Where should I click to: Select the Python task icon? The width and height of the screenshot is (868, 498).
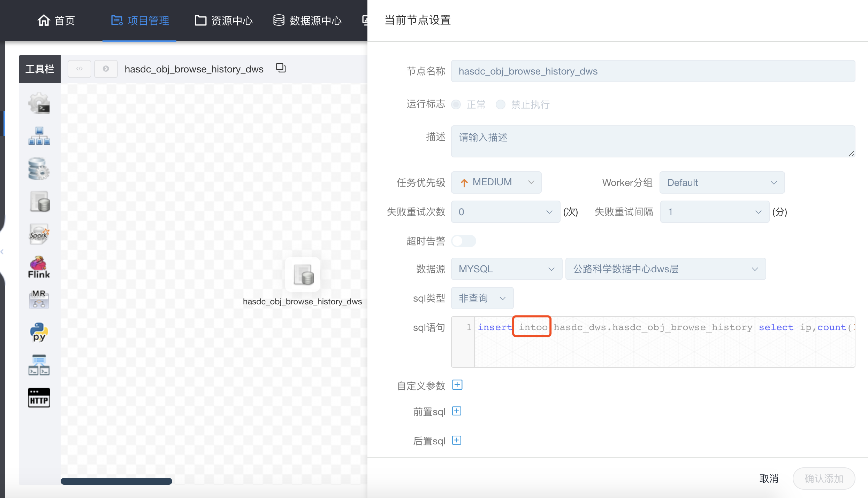tap(39, 332)
